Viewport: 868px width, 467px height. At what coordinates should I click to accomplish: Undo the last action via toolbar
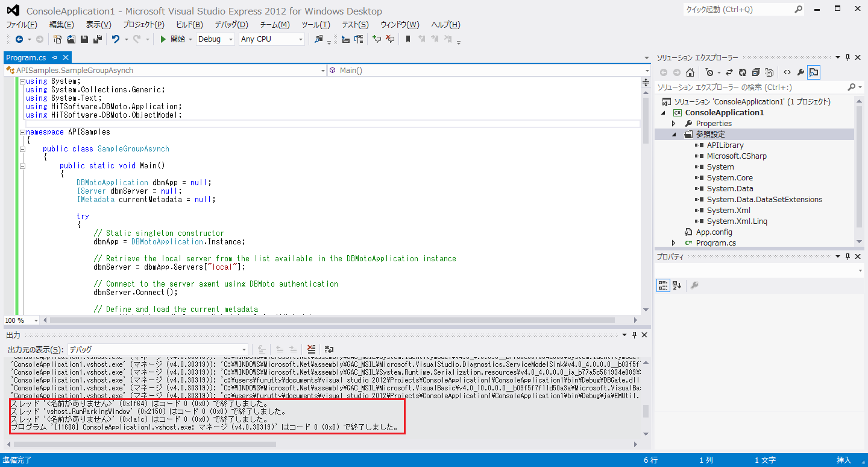pyautogui.click(x=116, y=39)
